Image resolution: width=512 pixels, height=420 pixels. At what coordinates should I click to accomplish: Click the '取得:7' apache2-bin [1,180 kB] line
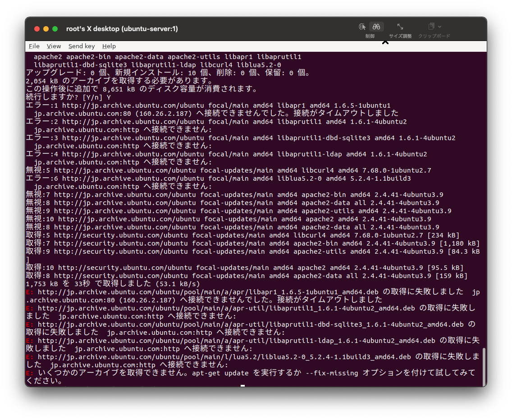click(x=253, y=243)
